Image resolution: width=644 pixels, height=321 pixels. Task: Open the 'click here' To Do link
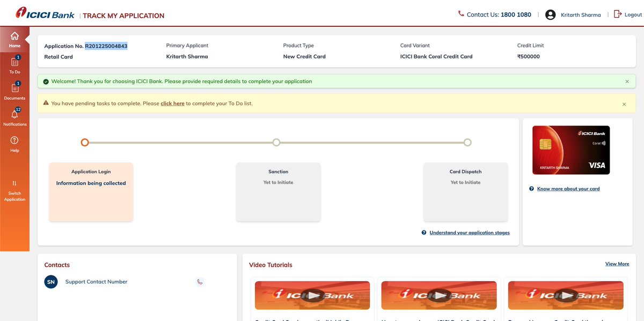[x=172, y=103]
